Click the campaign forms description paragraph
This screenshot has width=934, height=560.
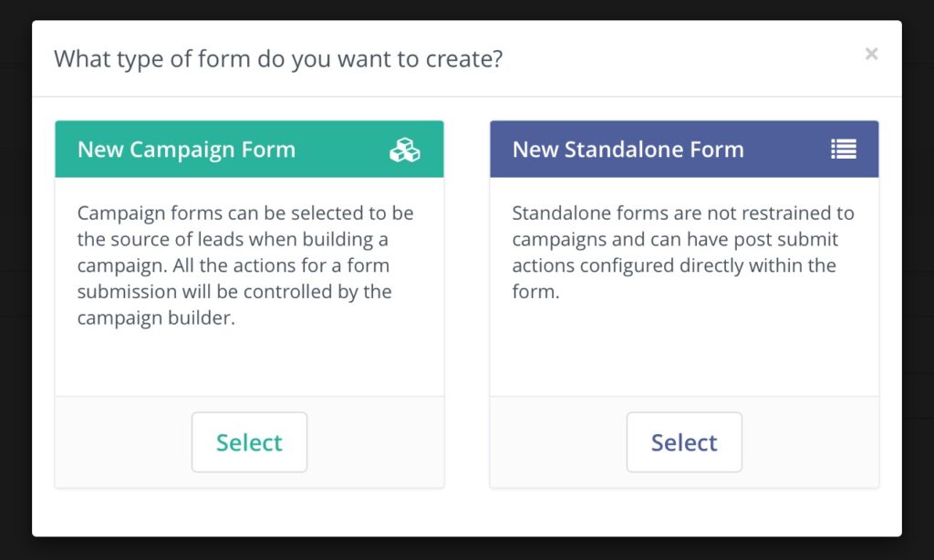[x=244, y=265]
